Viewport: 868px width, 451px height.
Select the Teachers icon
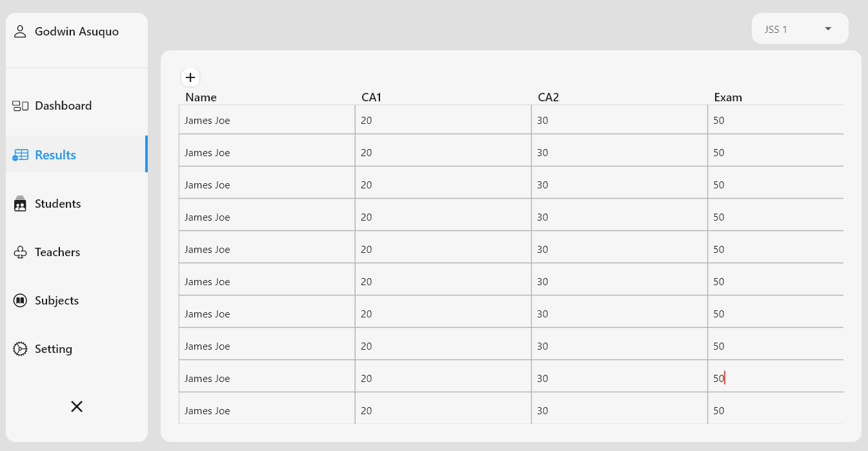(x=19, y=252)
